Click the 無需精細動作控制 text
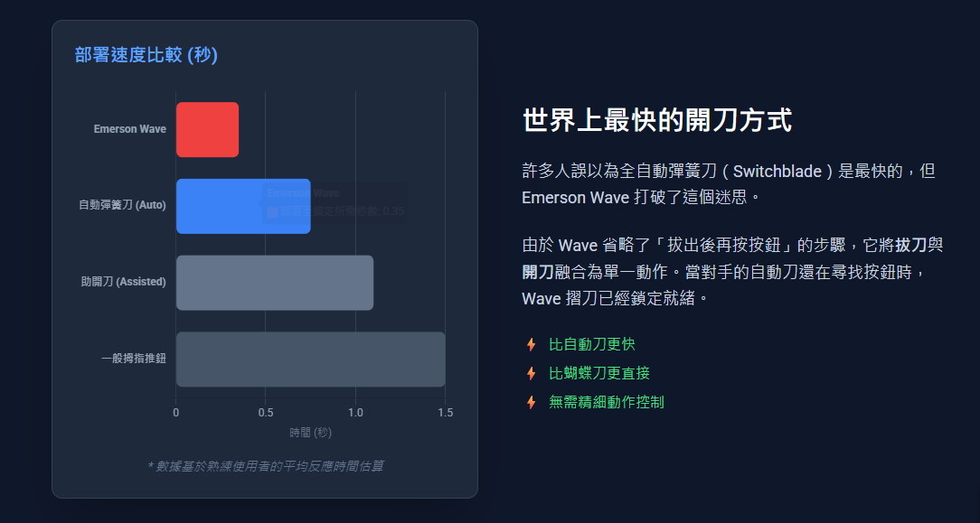The width and height of the screenshot is (980, 523). pos(606,402)
